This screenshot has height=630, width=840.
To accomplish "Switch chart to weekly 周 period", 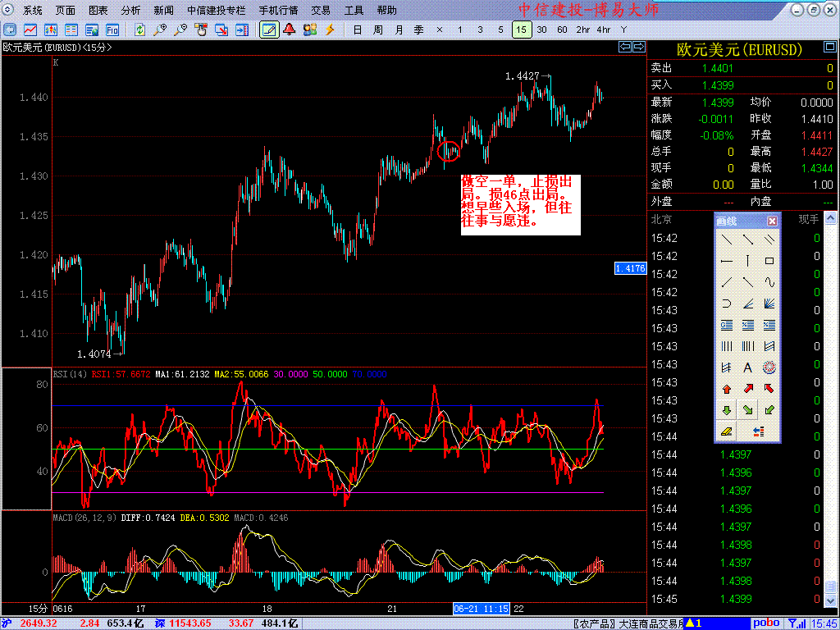I will [377, 30].
